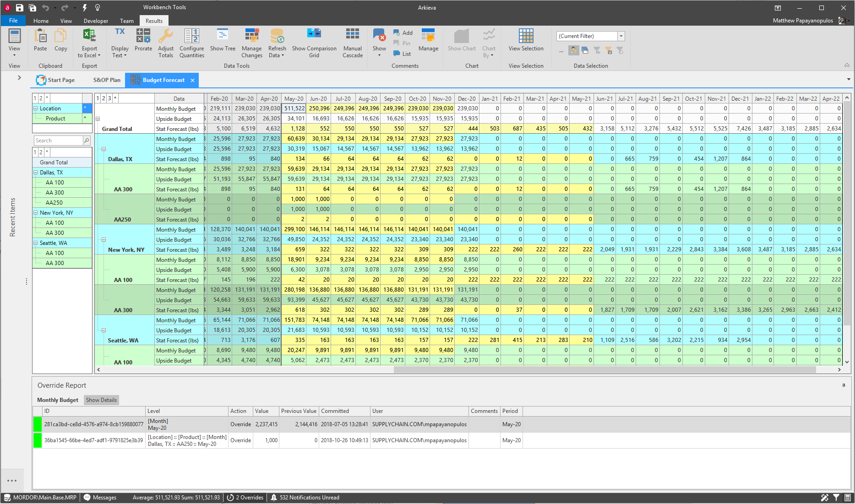The image size is (855, 504).
Task: Open Manage Changes tool
Action: click(252, 43)
